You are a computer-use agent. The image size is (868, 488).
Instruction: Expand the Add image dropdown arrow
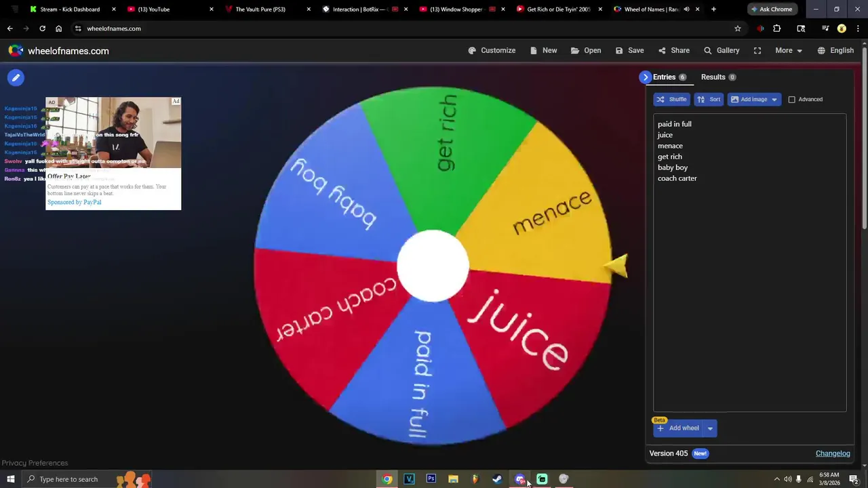[774, 100]
